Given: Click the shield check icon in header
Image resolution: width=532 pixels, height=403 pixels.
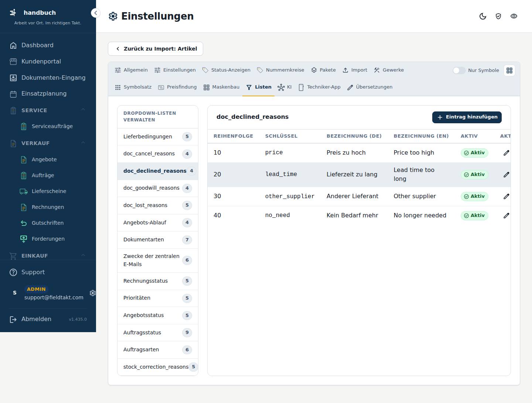Looking at the screenshot, I should [498, 16].
